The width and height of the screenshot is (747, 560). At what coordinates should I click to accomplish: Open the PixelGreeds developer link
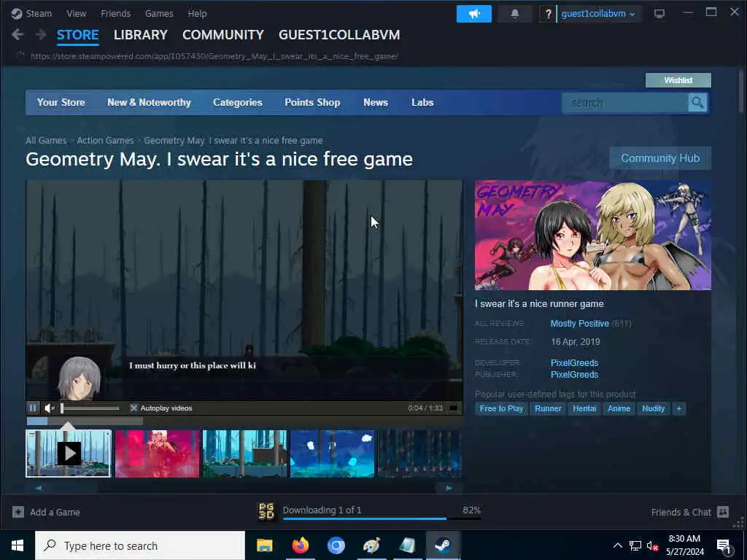pyautogui.click(x=574, y=362)
